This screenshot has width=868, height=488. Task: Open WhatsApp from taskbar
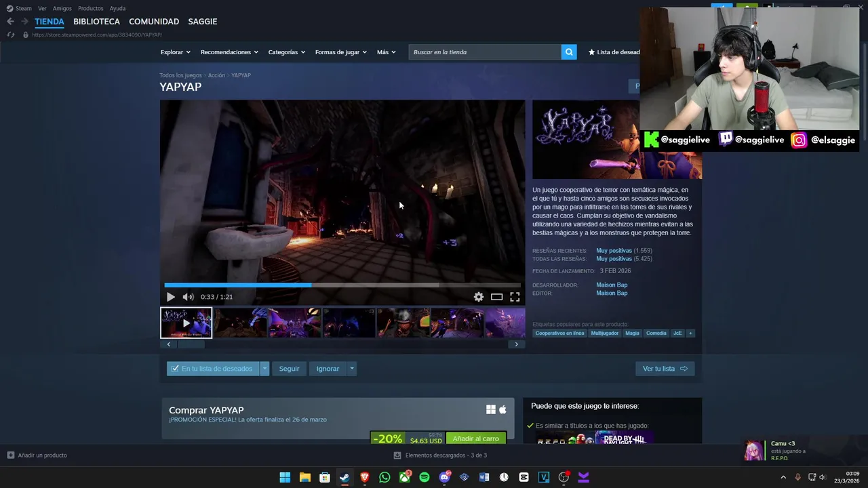pos(384,477)
